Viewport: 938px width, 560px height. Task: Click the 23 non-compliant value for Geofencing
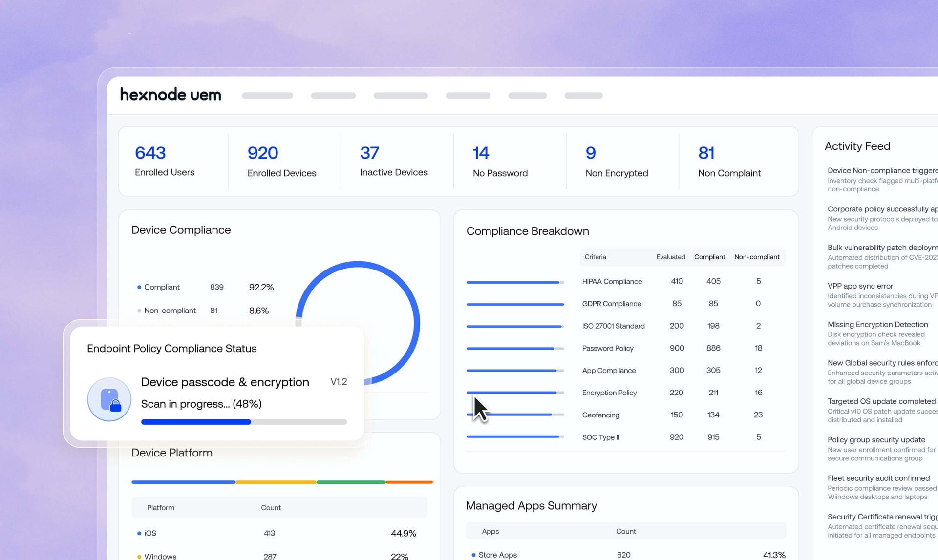[758, 415]
